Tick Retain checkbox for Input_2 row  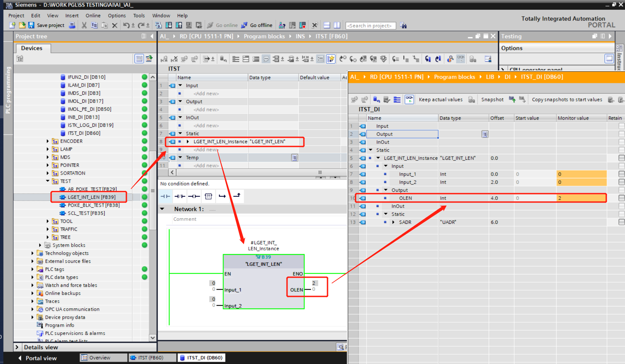pyautogui.click(x=622, y=182)
